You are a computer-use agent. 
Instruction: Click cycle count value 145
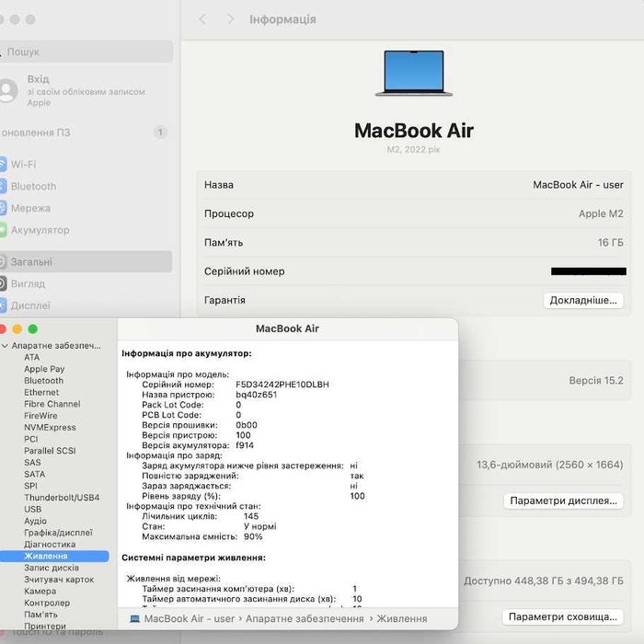[x=251, y=516]
